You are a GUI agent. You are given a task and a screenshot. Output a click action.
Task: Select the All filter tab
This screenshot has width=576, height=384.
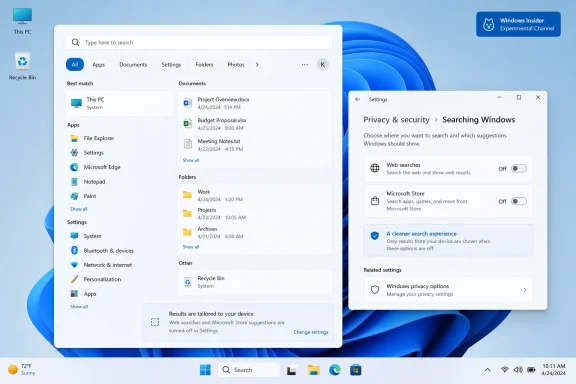[x=75, y=64]
